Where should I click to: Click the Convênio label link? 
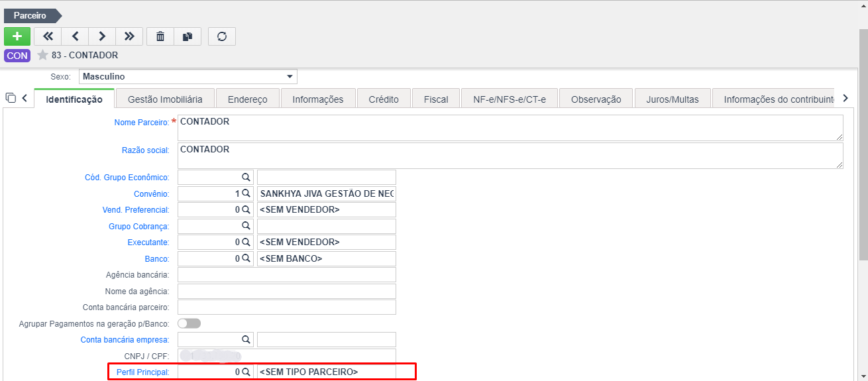point(152,193)
